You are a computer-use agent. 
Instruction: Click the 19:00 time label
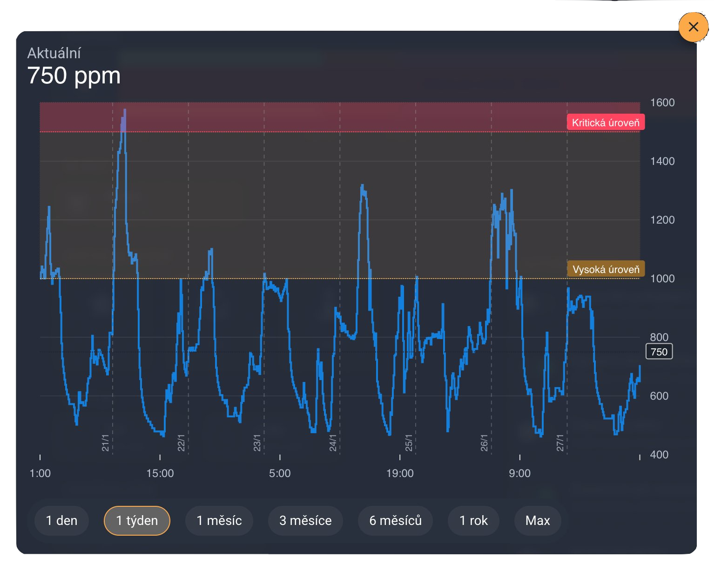[400, 473]
